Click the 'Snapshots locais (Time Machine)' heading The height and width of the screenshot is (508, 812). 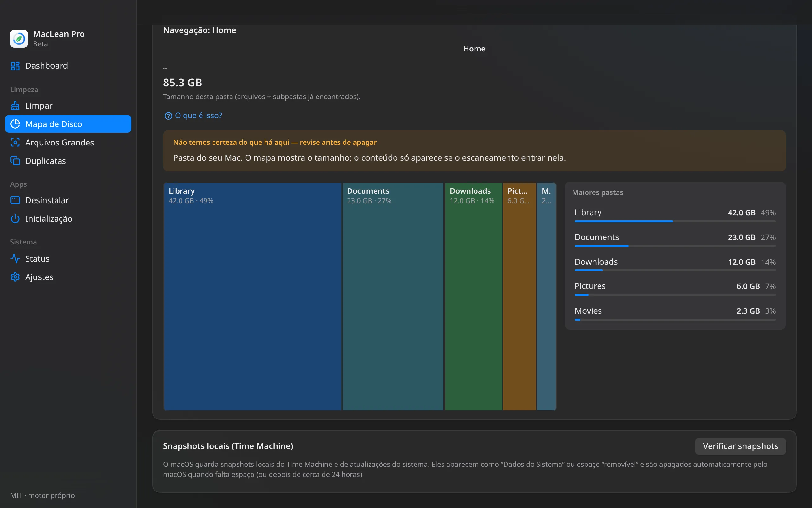coord(228,446)
